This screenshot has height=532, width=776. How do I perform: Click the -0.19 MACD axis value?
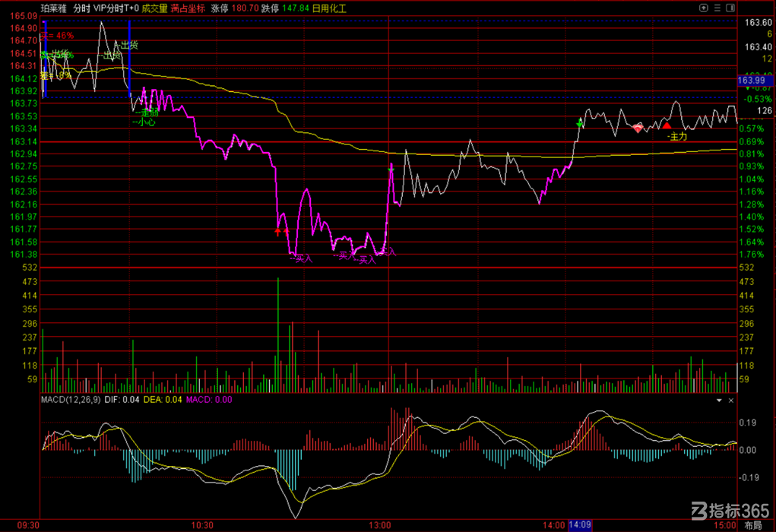(x=747, y=477)
